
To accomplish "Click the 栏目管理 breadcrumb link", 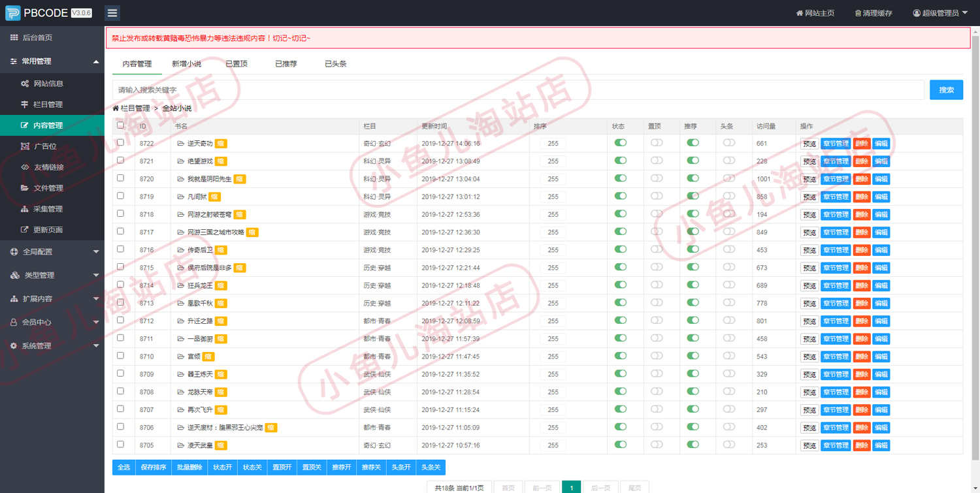I will (x=135, y=108).
